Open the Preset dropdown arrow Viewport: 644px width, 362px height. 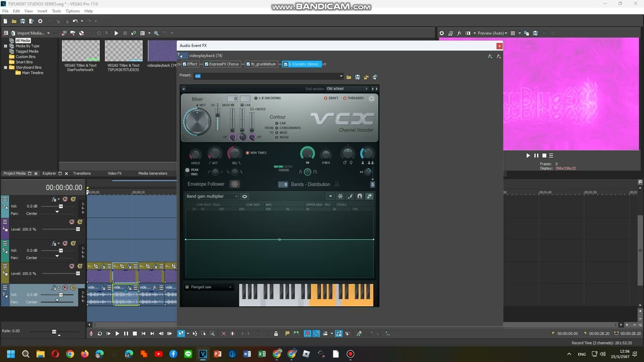click(x=341, y=76)
